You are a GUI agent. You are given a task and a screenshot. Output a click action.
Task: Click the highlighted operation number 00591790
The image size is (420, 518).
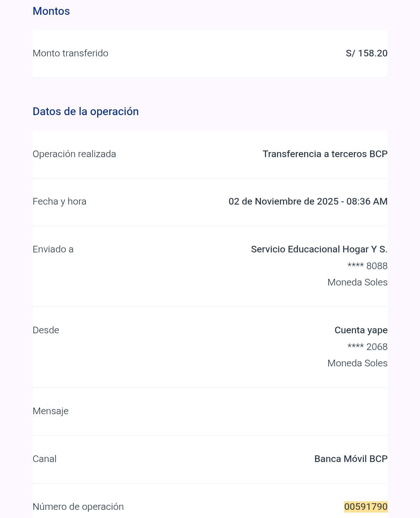coord(366,507)
